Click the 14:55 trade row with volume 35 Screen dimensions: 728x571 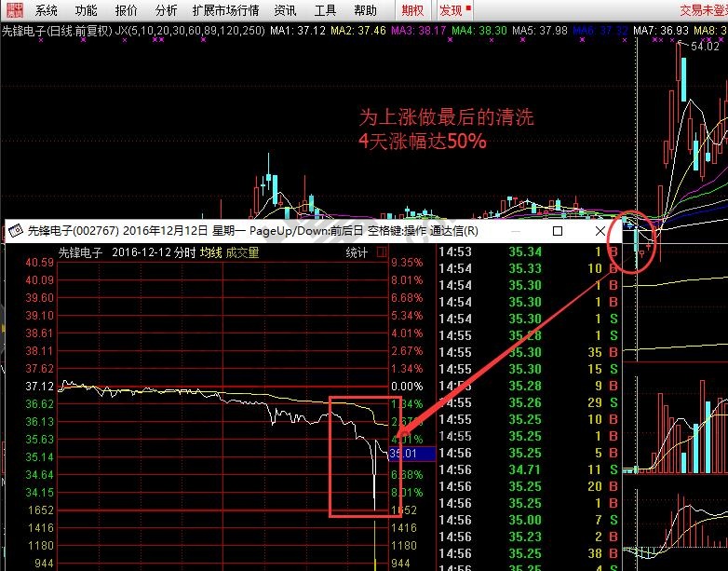pos(529,352)
